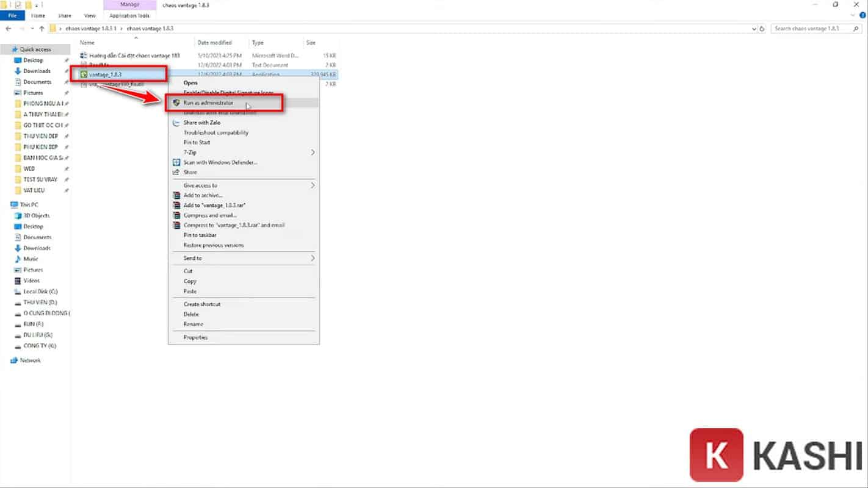The image size is (868, 488).
Task: Click the Music icon under This PC
Action: click(x=18, y=259)
